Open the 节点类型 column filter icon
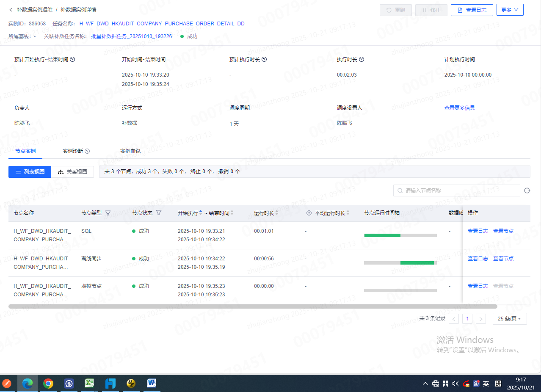Image resolution: width=541 pixels, height=392 pixels. tap(108, 213)
